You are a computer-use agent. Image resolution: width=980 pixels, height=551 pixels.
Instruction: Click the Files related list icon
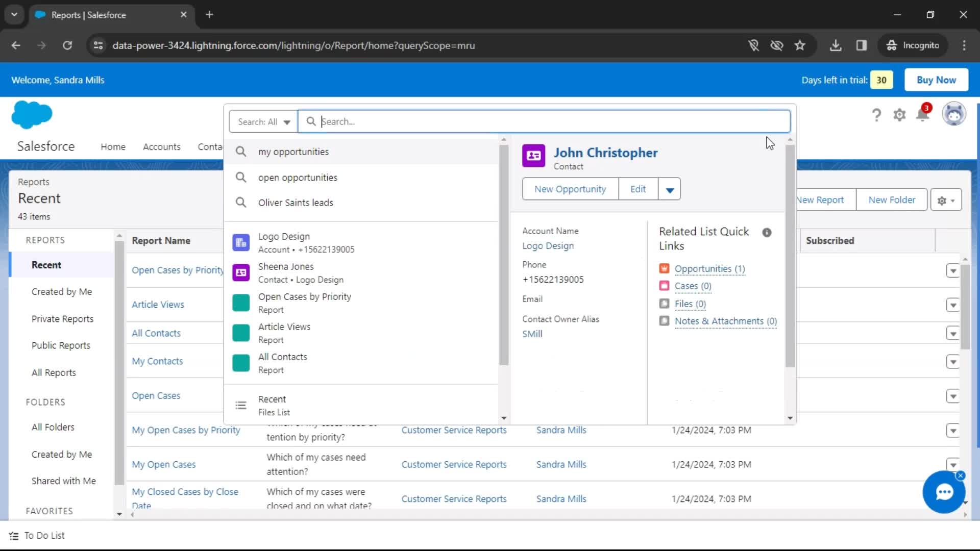point(664,304)
